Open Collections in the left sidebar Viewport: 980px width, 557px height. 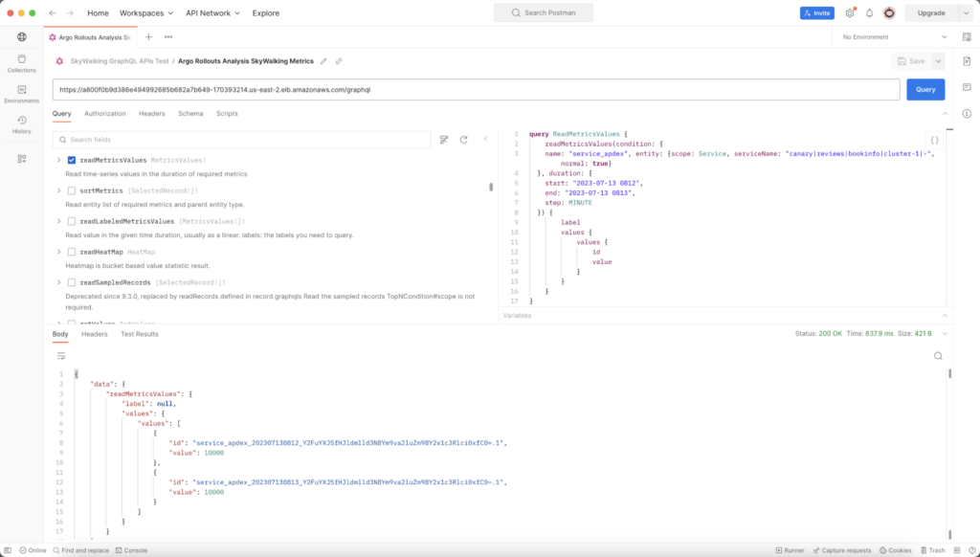[x=21, y=63]
